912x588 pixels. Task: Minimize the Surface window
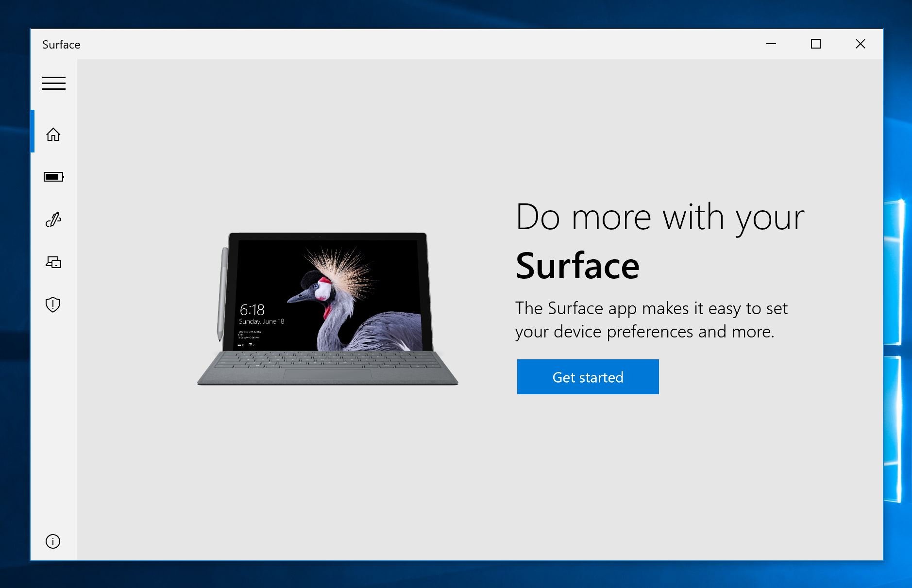(x=771, y=44)
